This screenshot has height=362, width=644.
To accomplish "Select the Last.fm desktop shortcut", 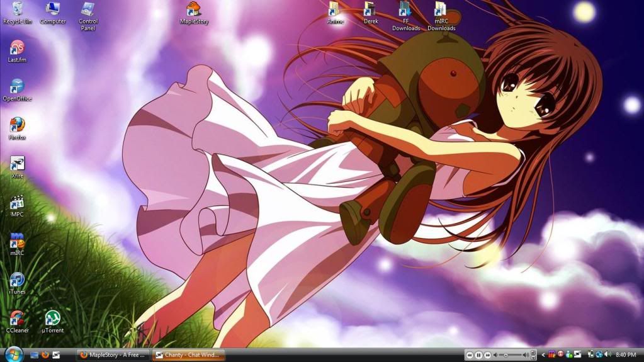I will (17, 52).
